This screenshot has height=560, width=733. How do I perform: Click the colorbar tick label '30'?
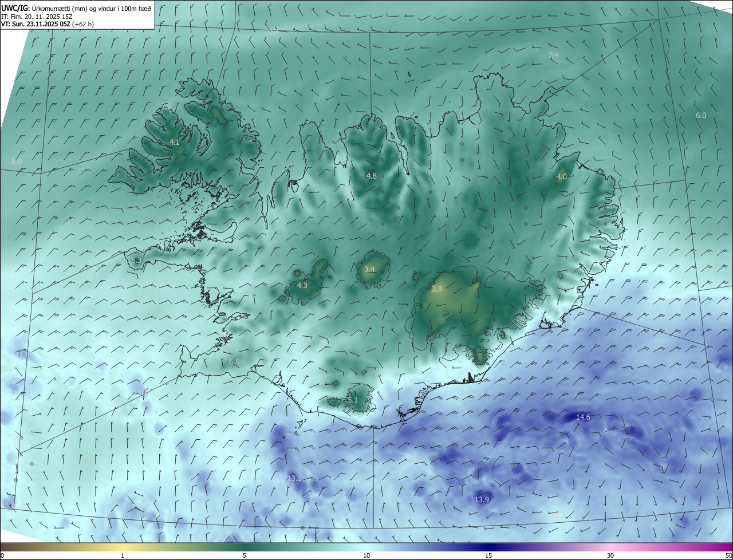pos(610,555)
